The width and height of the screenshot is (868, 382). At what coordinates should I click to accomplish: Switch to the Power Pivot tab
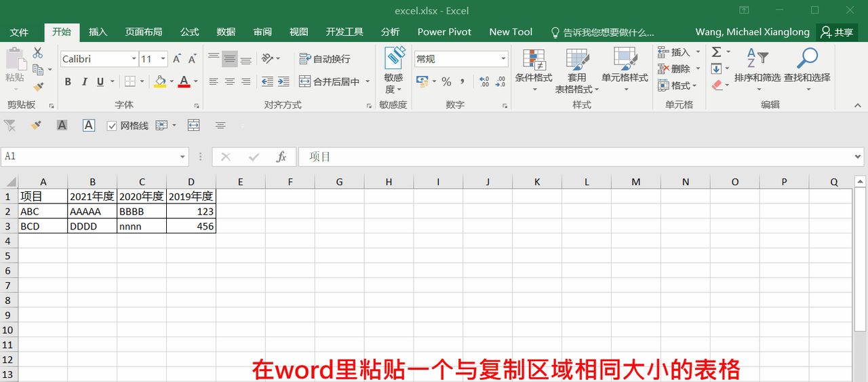pos(446,32)
